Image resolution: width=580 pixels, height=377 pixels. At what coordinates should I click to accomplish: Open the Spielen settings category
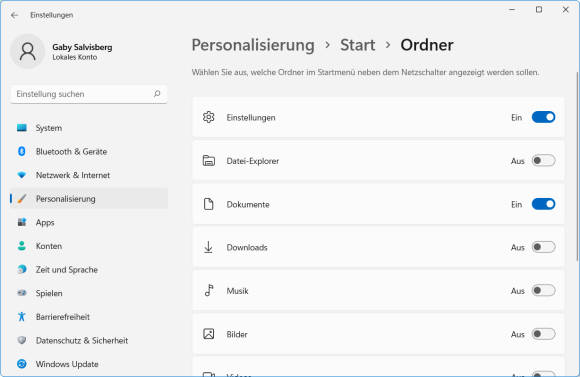(89, 293)
